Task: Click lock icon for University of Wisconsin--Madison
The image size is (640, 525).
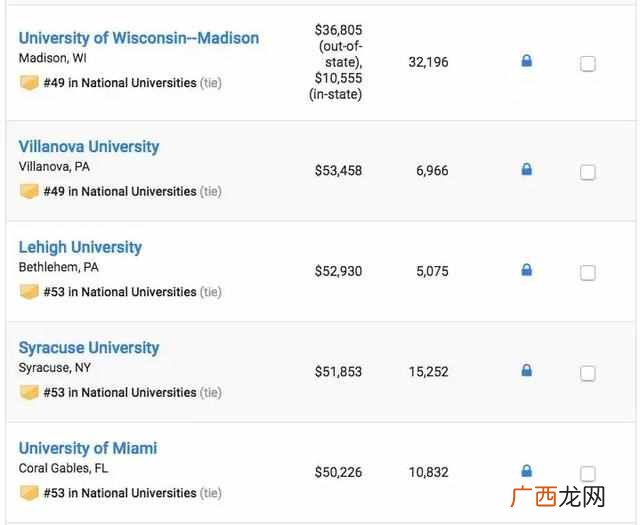Action: tap(527, 61)
